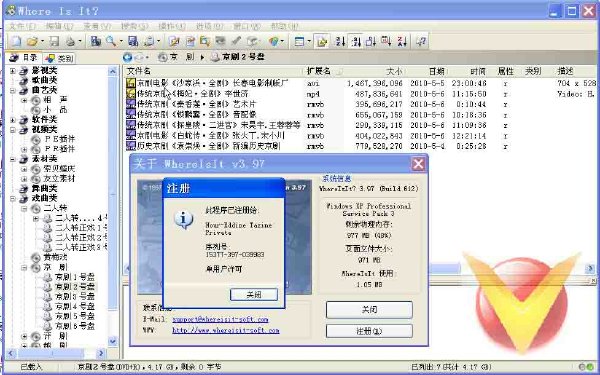
Task: Click the view layout window toolbar icon
Action: pyautogui.click(x=299, y=41)
